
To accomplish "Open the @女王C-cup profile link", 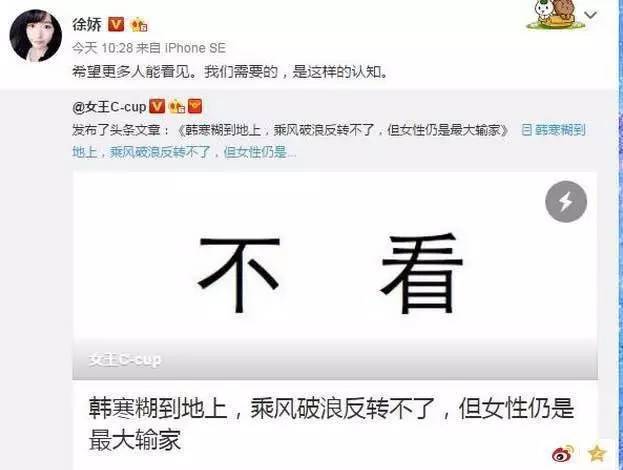I will [x=109, y=107].
